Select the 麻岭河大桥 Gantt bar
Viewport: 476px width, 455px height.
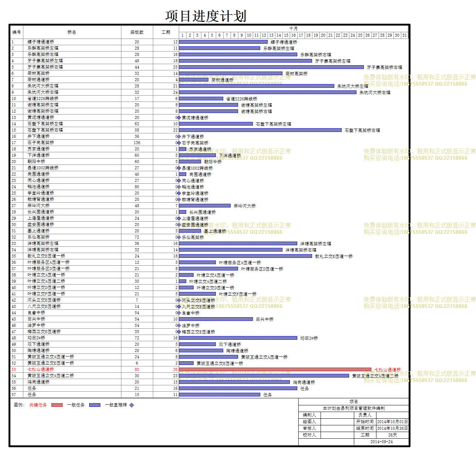(205, 206)
